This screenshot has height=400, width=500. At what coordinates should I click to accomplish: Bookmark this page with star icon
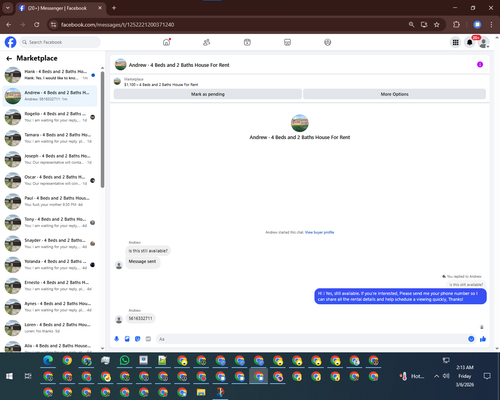[437, 25]
